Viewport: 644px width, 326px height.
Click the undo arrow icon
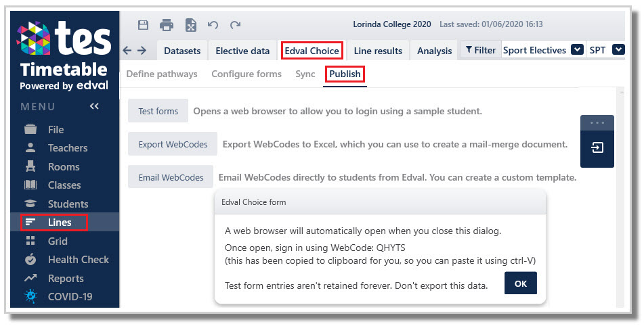pyautogui.click(x=213, y=25)
